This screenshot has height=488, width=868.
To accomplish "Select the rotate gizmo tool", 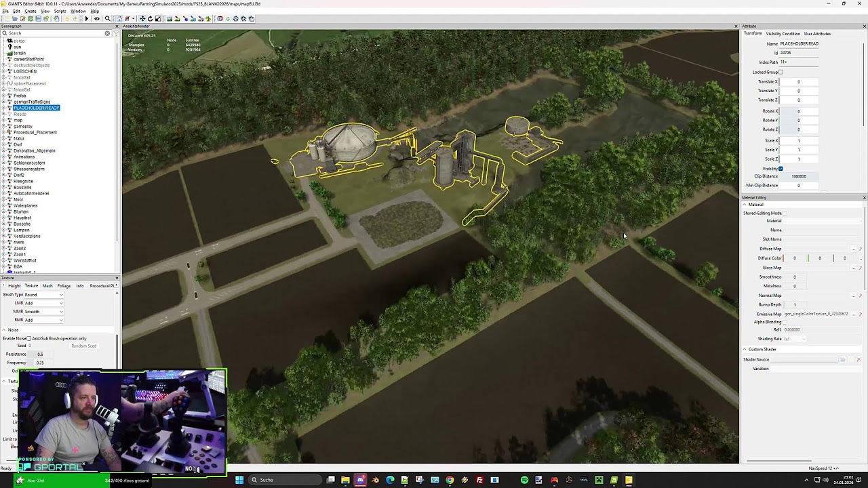I will point(150,18).
